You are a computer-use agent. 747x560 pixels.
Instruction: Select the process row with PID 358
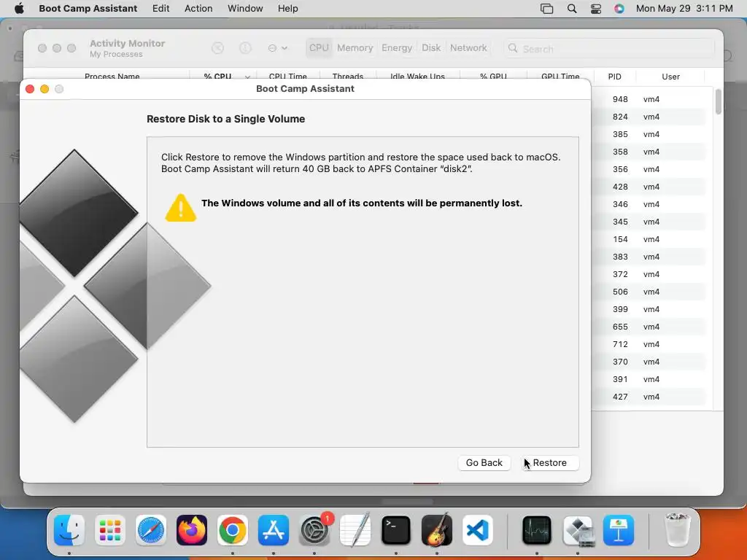click(x=648, y=152)
